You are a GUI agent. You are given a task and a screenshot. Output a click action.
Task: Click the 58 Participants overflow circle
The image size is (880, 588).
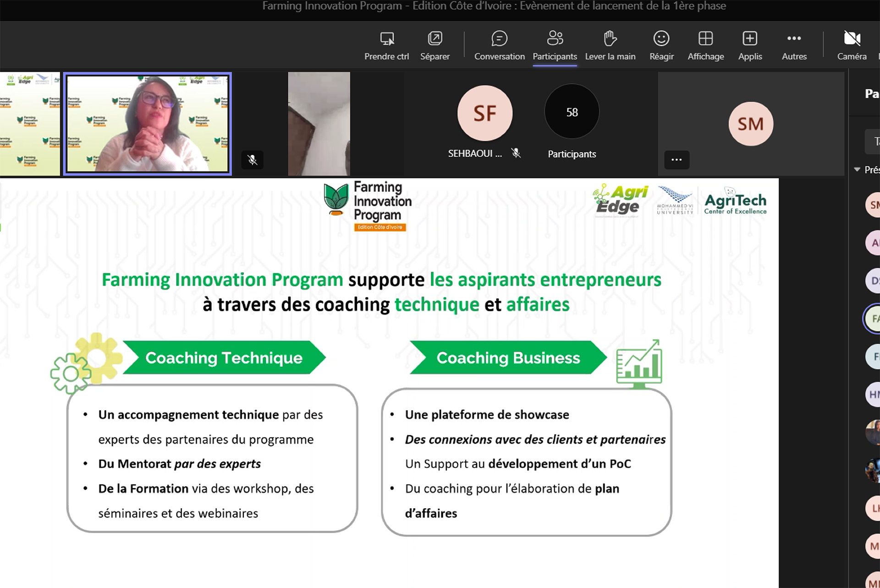[572, 112]
